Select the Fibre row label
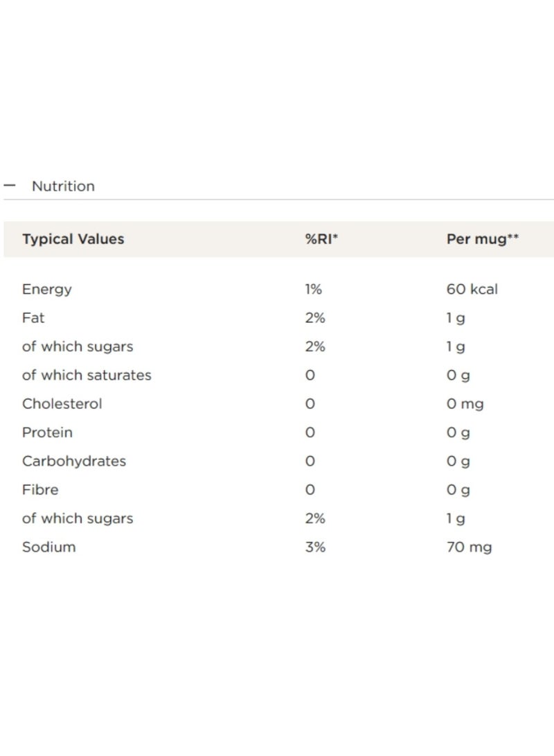 coord(40,489)
